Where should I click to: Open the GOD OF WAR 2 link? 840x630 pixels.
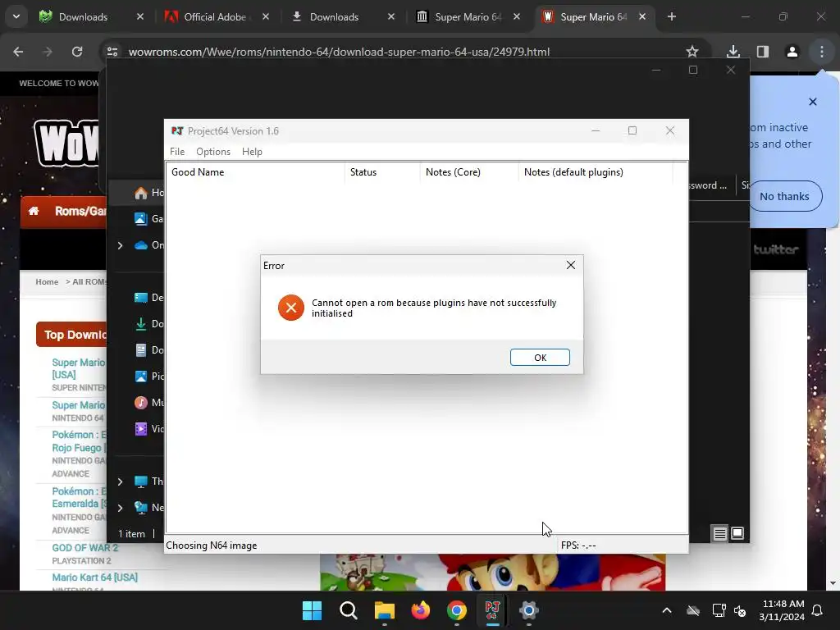click(84, 547)
